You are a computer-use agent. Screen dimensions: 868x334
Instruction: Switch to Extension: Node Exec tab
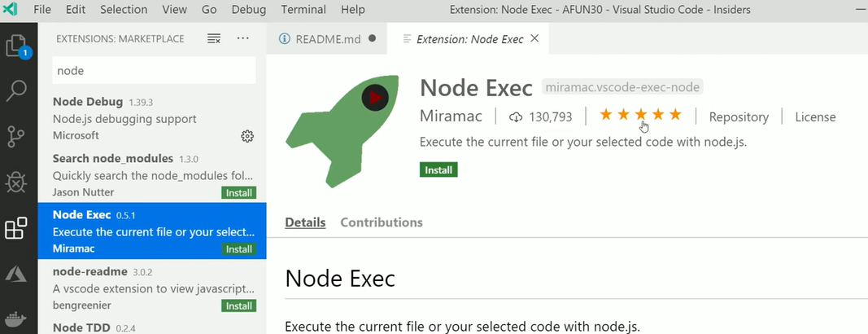pos(469,39)
